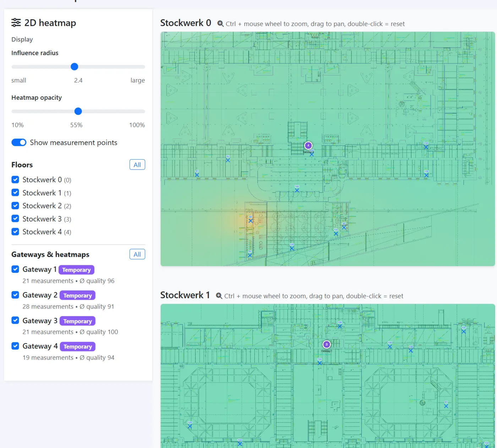Screen dimensions: 497x448
Task: Click the Gateways & heatmaps heading
Action: tap(50, 255)
